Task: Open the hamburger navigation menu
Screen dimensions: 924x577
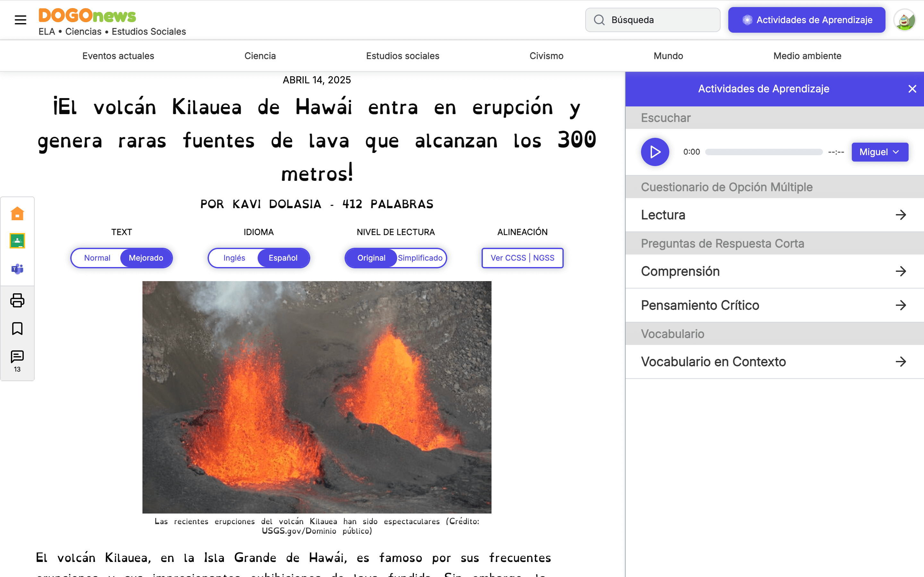Action: [20, 20]
